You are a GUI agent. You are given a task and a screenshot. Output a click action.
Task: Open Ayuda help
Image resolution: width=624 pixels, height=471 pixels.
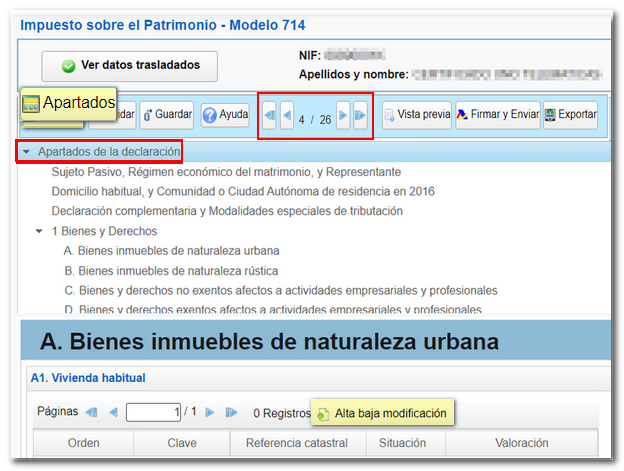(x=225, y=115)
